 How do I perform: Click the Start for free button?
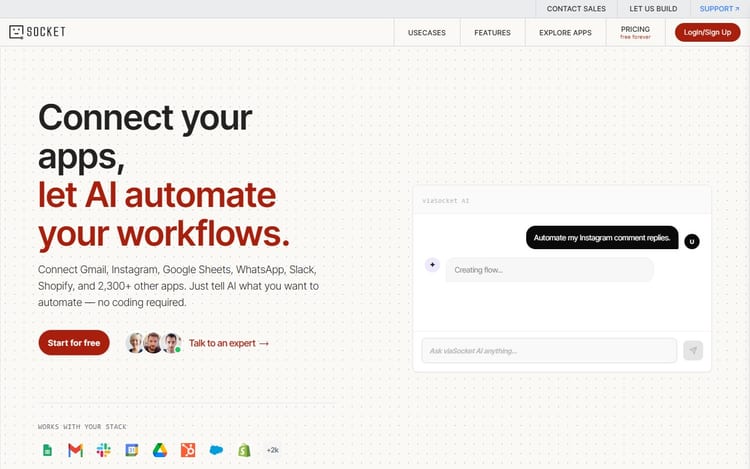74,343
